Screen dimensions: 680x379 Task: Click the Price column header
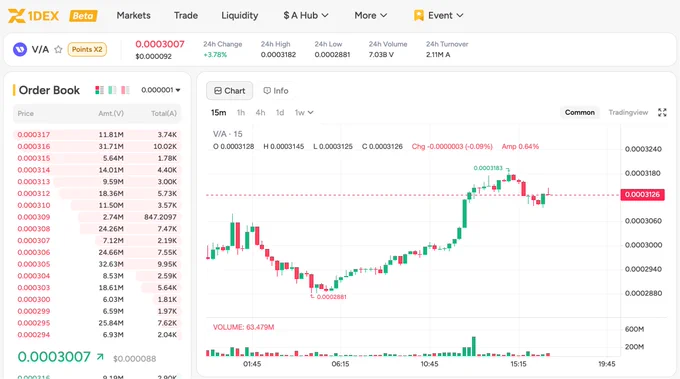pos(26,114)
